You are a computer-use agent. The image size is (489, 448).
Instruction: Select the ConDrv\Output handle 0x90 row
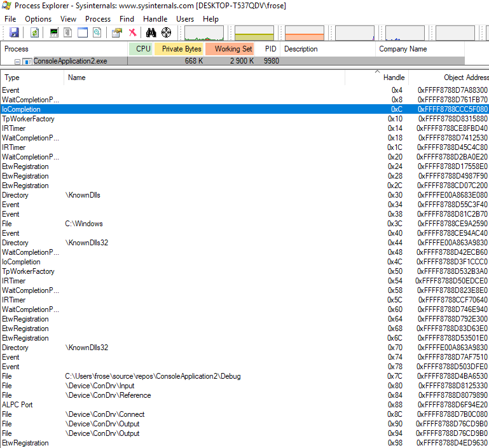[x=244, y=424]
